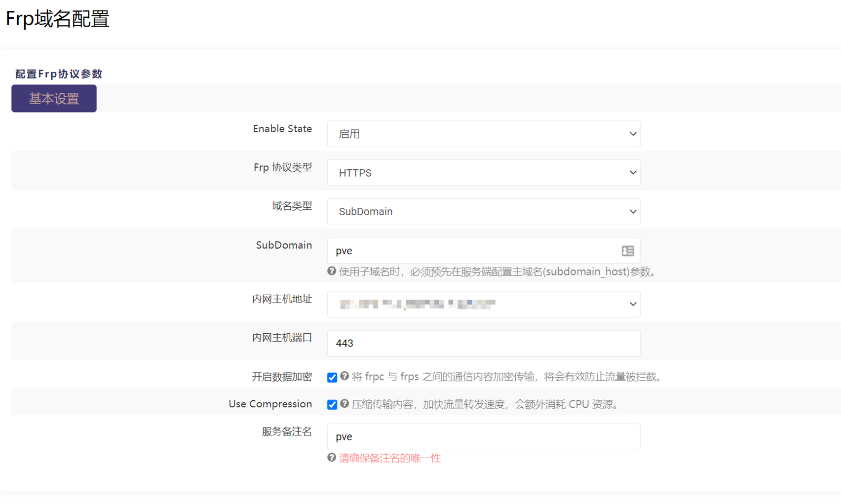The image size is (841, 504).
Task: Click the 开启数据加密 label text
Action: pyautogui.click(x=282, y=377)
